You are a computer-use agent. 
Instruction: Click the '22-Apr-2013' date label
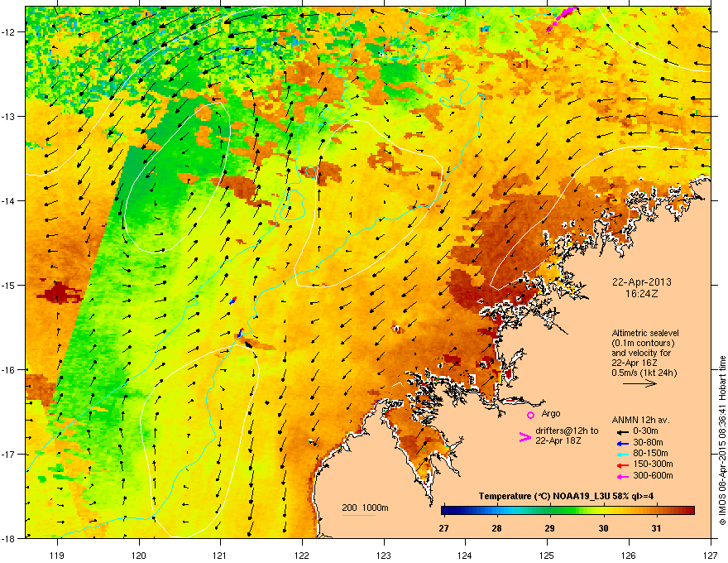[642, 282]
